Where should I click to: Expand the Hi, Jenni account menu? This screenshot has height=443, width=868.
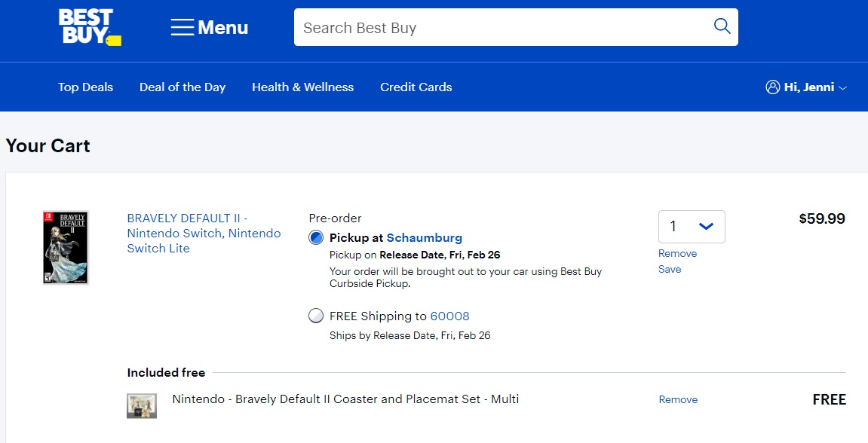click(842, 88)
